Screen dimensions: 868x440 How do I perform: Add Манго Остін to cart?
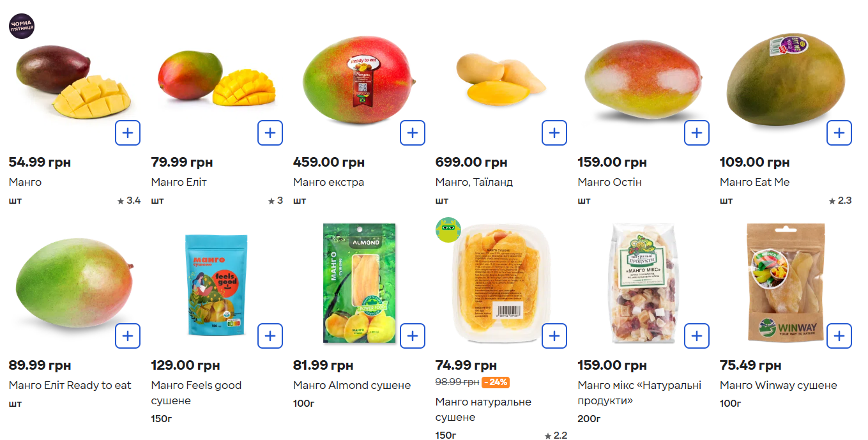(696, 133)
